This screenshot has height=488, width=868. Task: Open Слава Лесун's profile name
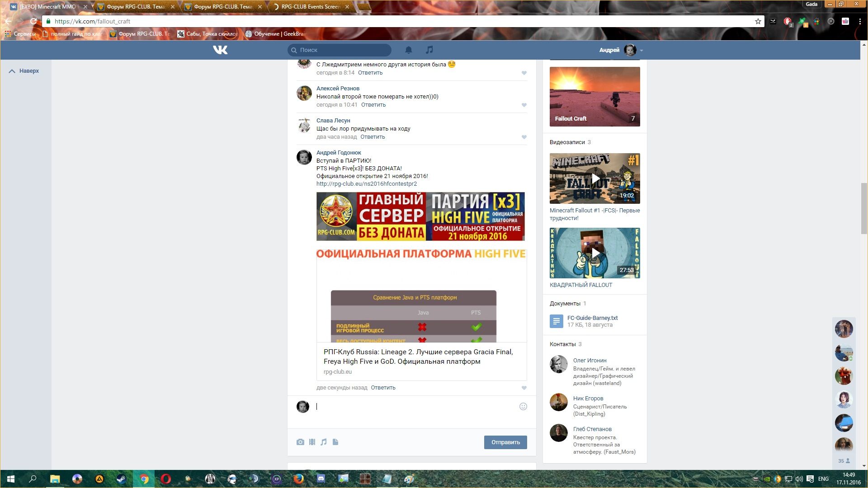click(333, 121)
